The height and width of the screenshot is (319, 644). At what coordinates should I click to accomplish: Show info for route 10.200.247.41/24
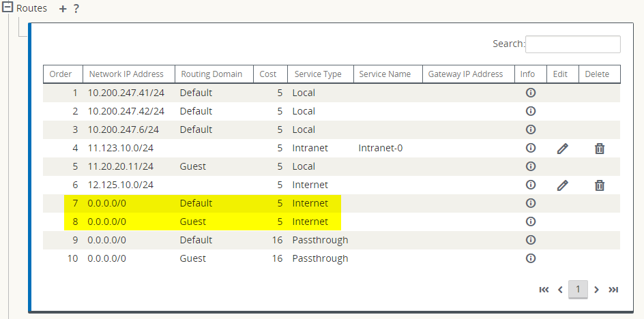[531, 93]
